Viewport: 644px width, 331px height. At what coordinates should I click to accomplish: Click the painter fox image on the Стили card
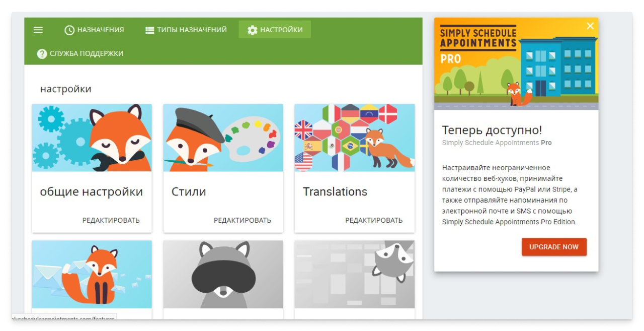coord(223,137)
